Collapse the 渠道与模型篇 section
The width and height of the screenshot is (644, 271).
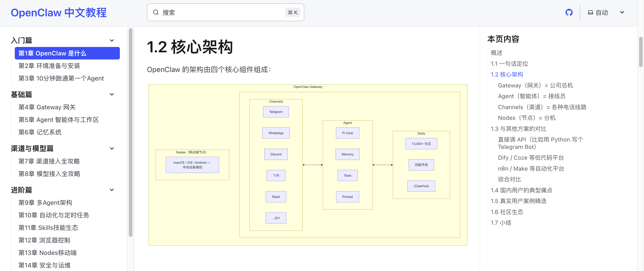tap(112, 148)
